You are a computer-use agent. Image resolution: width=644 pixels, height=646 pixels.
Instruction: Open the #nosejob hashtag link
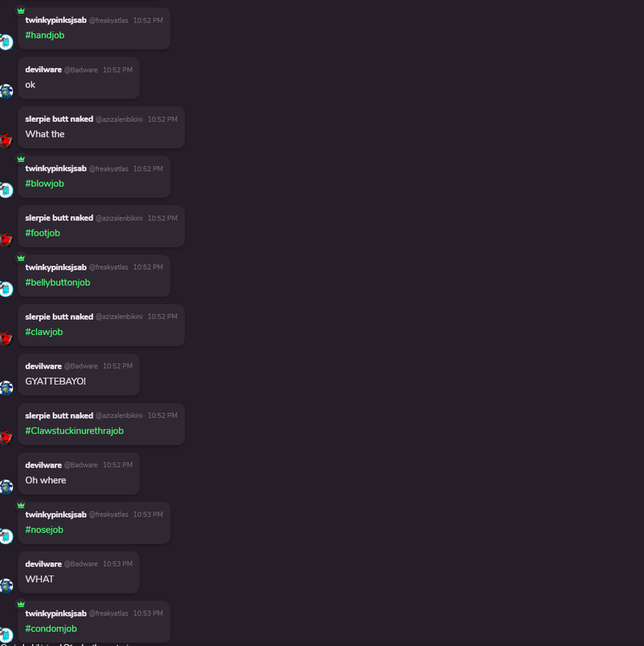coord(44,530)
